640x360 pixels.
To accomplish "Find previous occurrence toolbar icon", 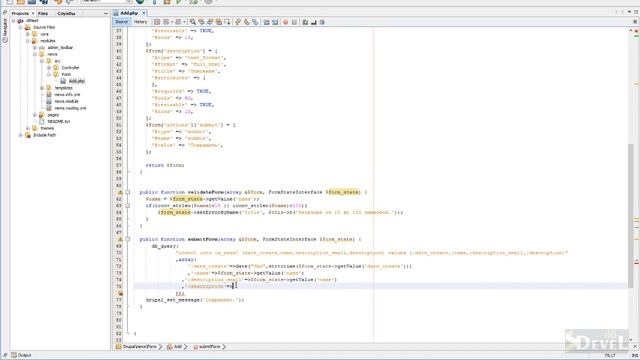I will pyautogui.click(x=201, y=22).
